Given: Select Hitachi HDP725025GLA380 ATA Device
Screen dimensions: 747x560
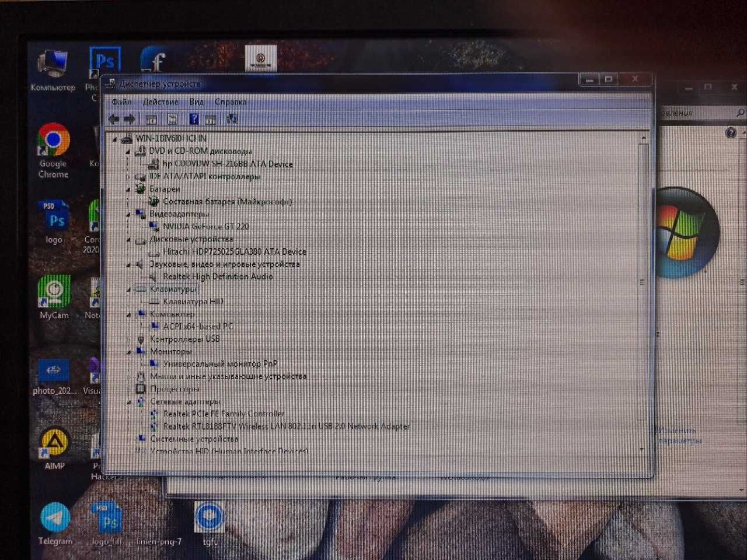Looking at the screenshot, I should 235,251.
